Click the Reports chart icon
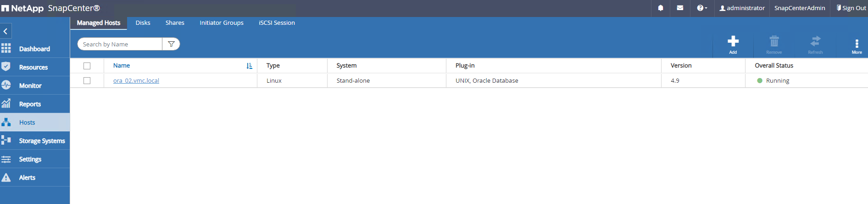The width and height of the screenshot is (868, 204). (6, 103)
